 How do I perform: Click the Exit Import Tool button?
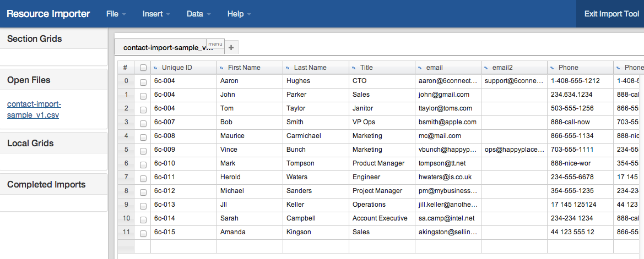pyautogui.click(x=611, y=14)
